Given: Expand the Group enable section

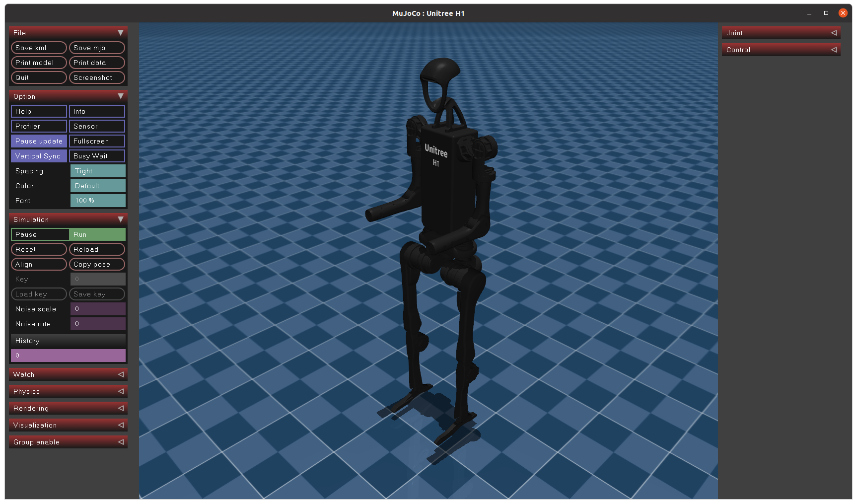Looking at the screenshot, I should (68, 442).
